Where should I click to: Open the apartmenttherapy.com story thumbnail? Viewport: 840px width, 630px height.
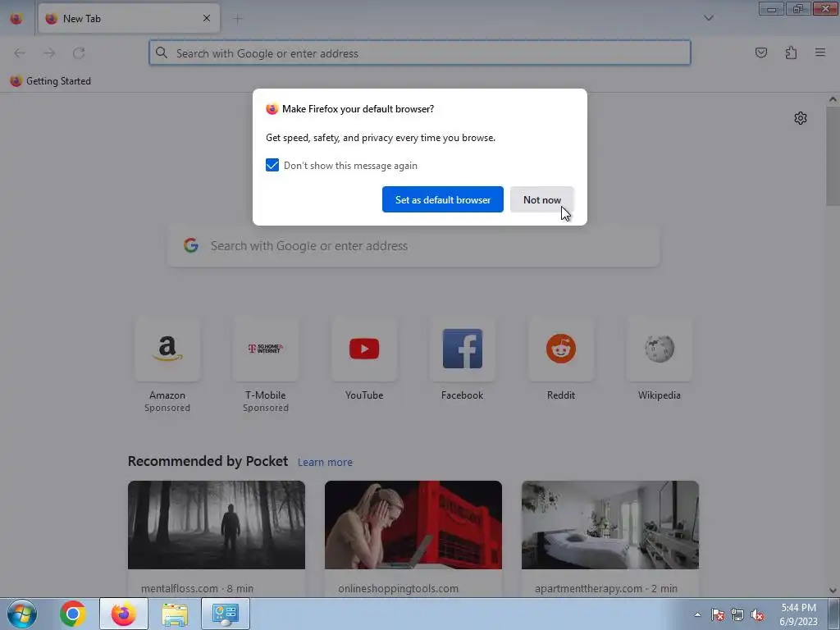click(610, 525)
